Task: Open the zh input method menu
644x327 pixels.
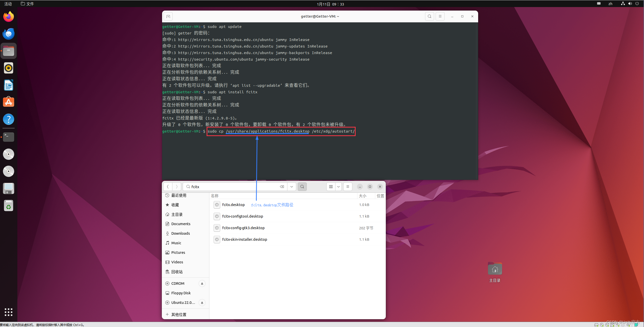Action: click(x=610, y=4)
